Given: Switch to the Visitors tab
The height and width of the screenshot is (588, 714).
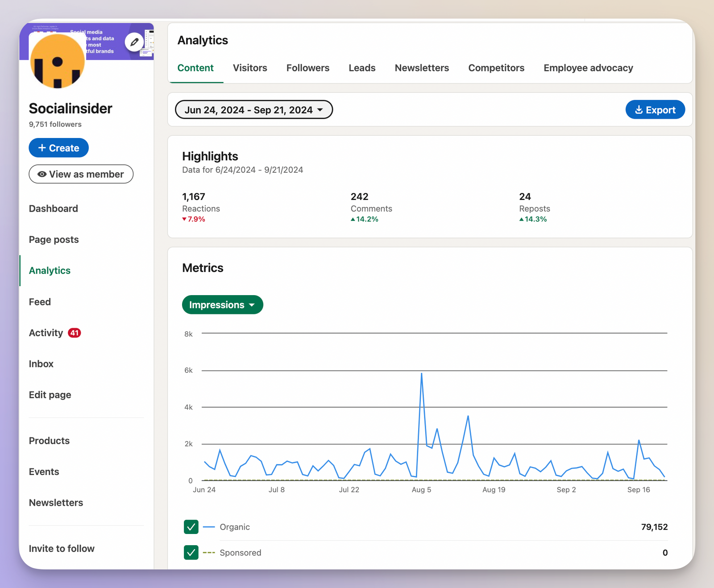Looking at the screenshot, I should pyautogui.click(x=250, y=68).
